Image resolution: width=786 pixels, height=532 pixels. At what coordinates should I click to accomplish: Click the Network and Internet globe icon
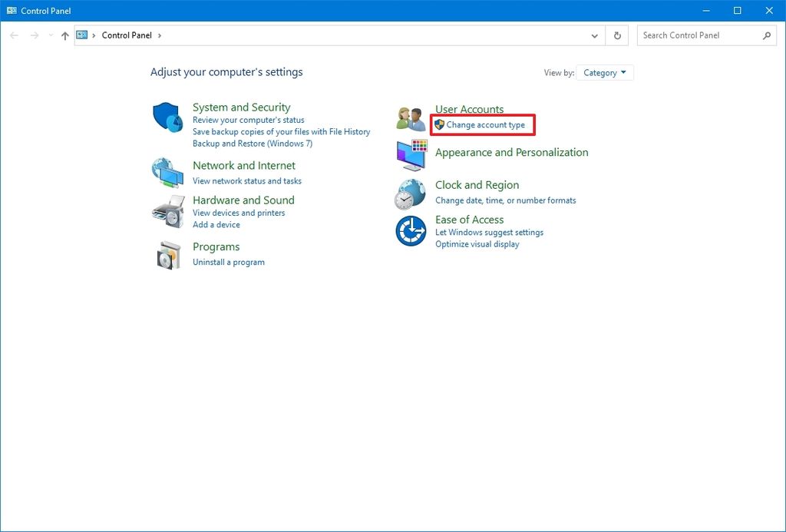(168, 173)
